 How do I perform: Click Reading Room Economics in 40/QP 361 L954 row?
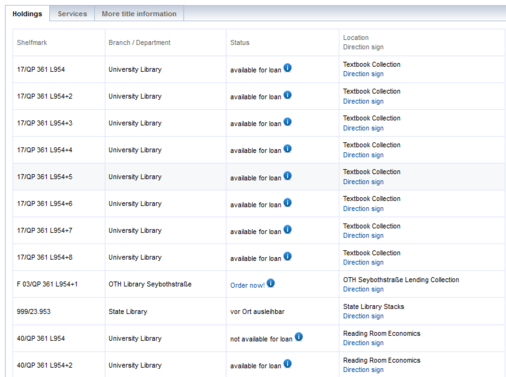coord(382,333)
